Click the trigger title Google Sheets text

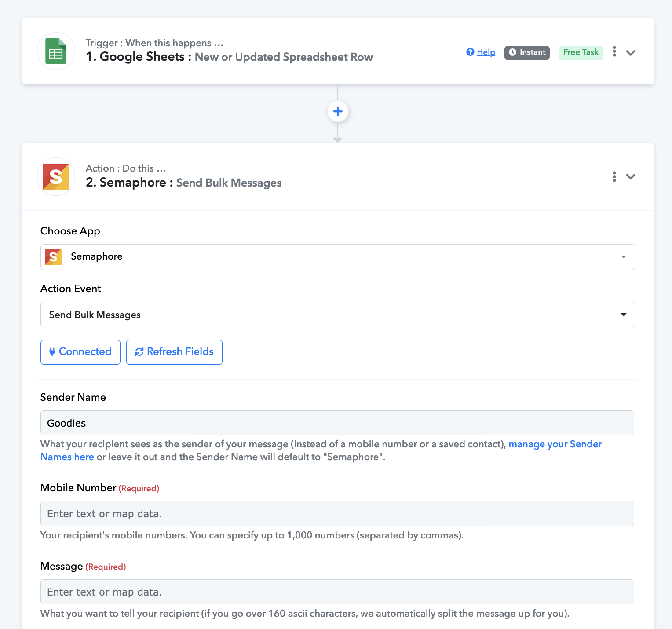(142, 57)
